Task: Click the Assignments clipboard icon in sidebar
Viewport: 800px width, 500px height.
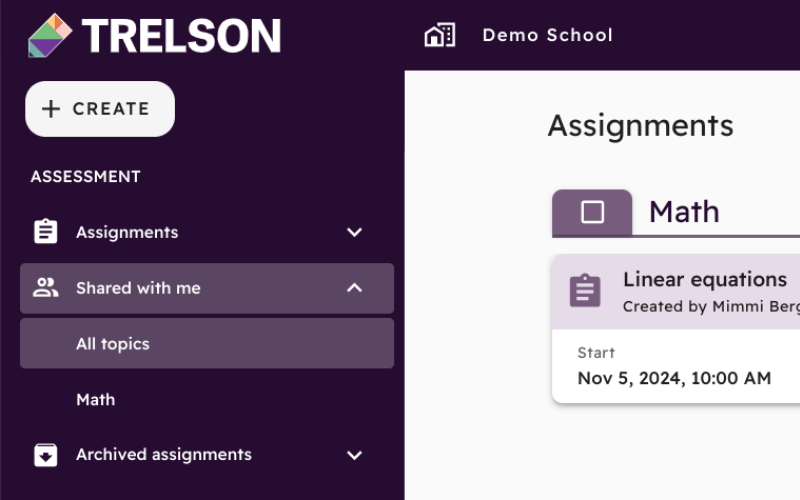Action: [x=45, y=232]
